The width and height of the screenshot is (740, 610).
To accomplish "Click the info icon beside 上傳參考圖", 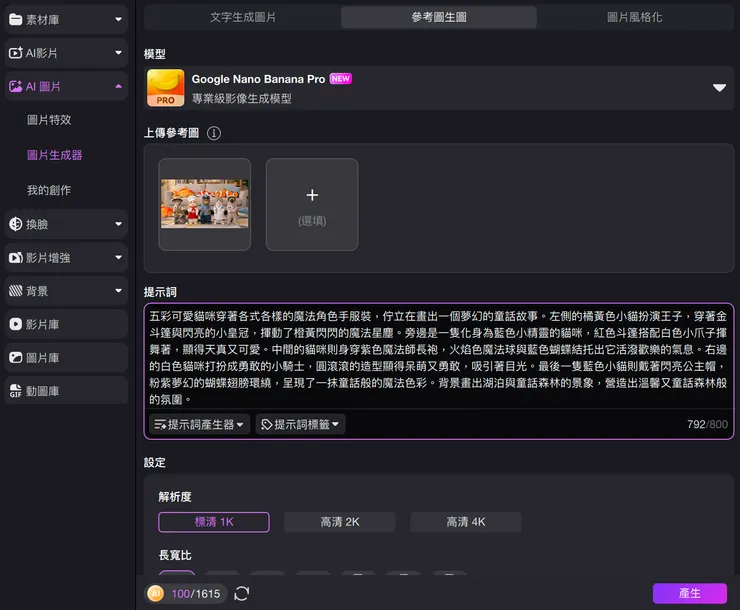I will pyautogui.click(x=214, y=133).
